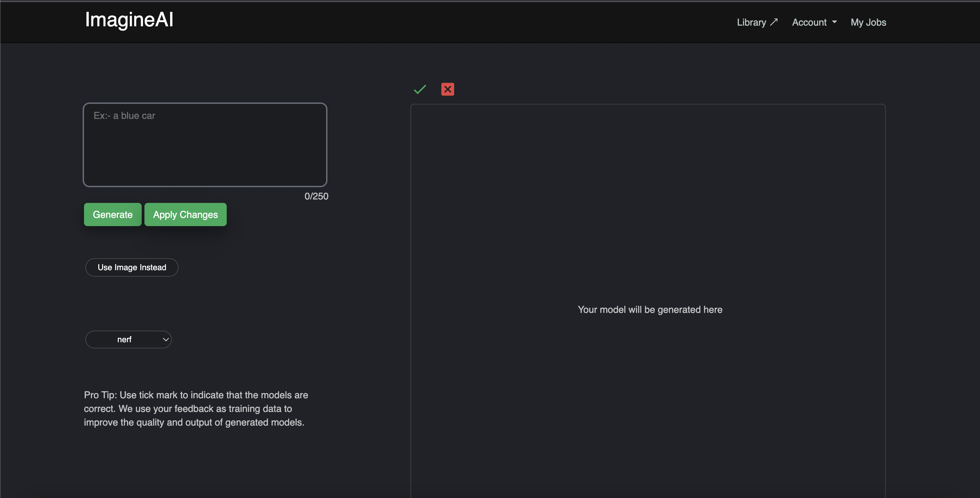Image resolution: width=980 pixels, height=498 pixels.
Task: Go to My Jobs page
Action: [868, 23]
